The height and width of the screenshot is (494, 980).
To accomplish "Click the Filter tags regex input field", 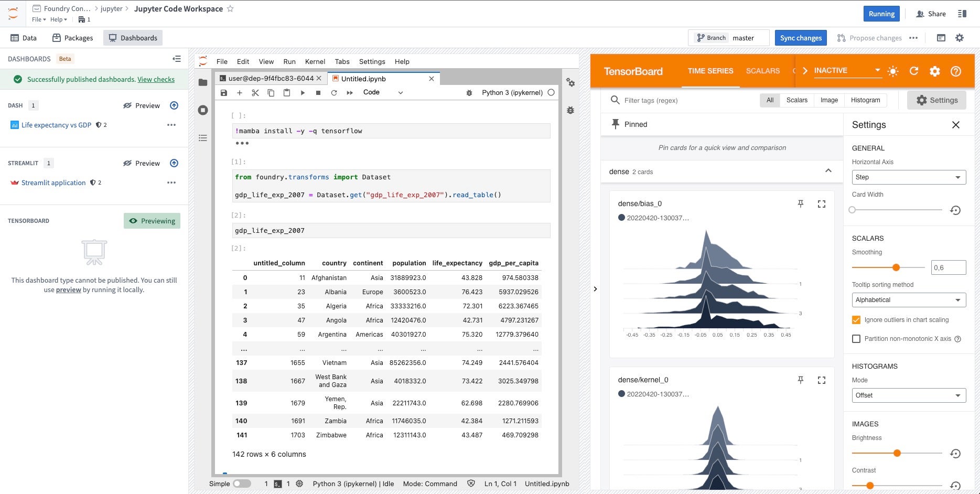I will pyautogui.click(x=687, y=100).
